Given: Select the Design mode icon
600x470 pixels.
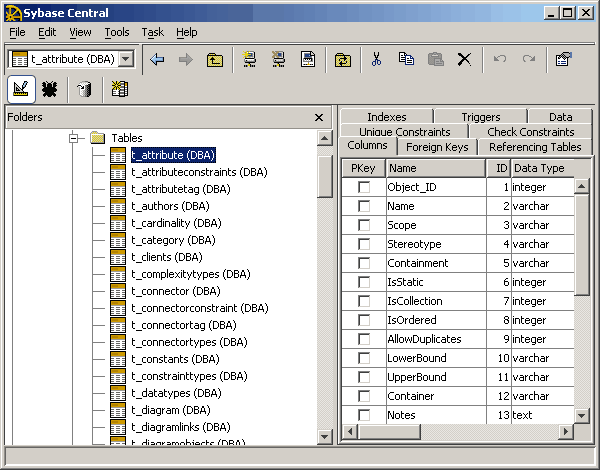Looking at the screenshot, I should 21,89.
